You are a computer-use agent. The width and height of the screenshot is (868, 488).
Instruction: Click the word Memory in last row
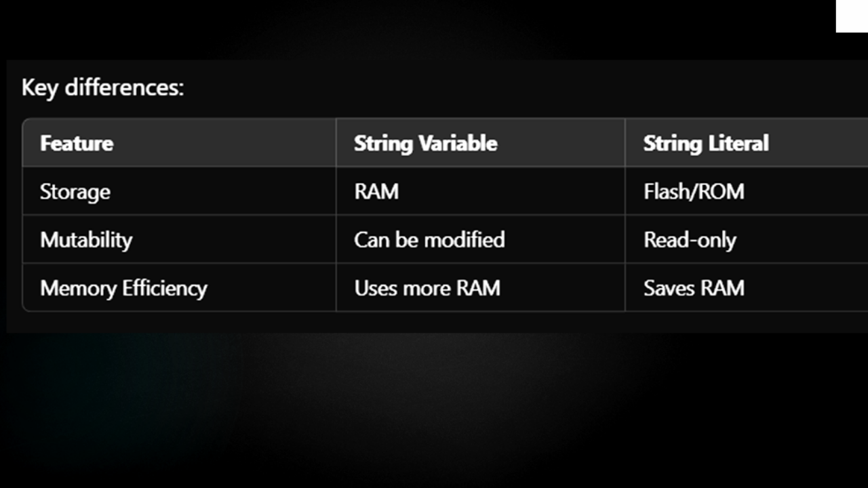tap(78, 289)
